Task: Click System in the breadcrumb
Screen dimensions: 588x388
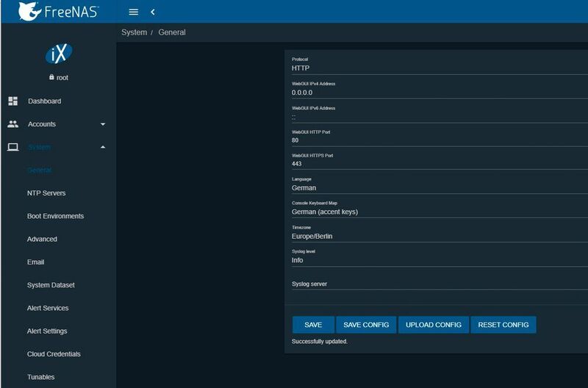Action: pyautogui.click(x=134, y=32)
